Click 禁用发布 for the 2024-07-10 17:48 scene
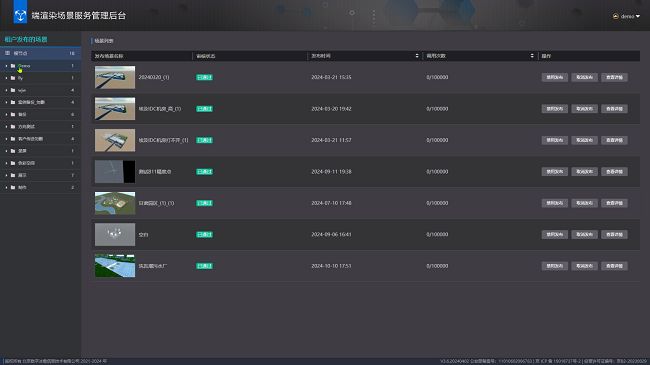The height and width of the screenshot is (365, 650). point(555,203)
